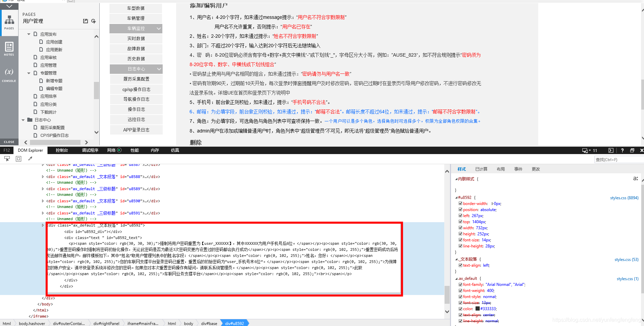644x326 pixels.
Task: Click page icon next to 下载统计
Action: 35,112
